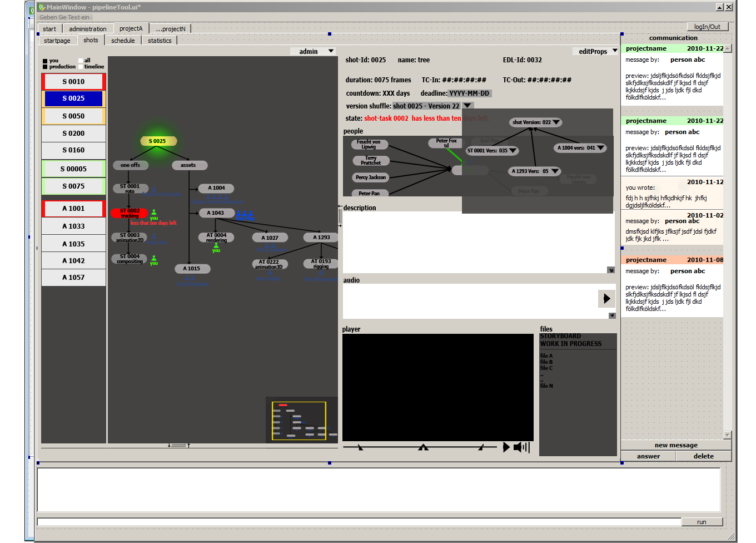
Task: Mute the player with the speaker icon
Action: click(521, 447)
